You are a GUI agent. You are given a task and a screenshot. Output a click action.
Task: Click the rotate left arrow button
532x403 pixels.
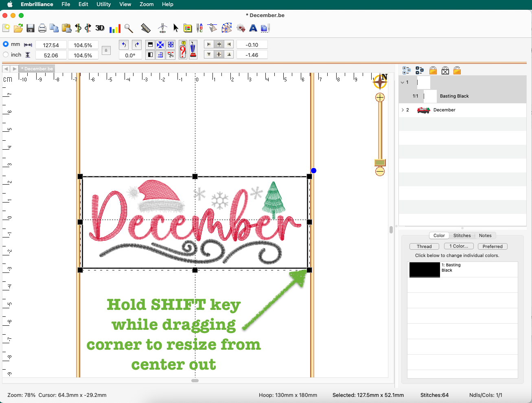(x=124, y=45)
